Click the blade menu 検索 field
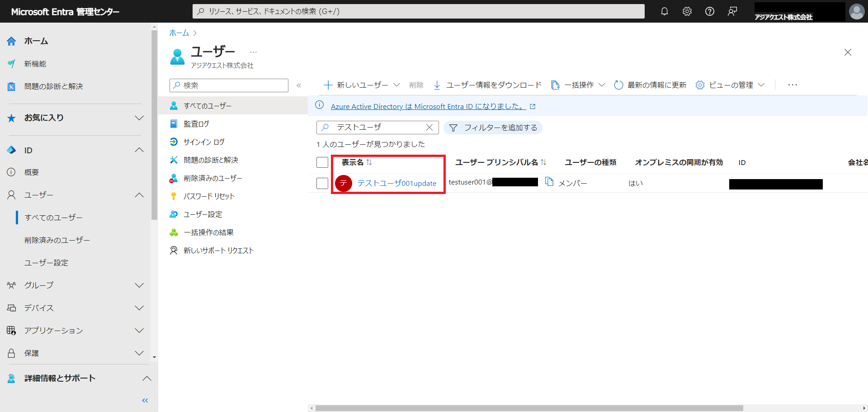The height and width of the screenshot is (412, 868). click(229, 85)
